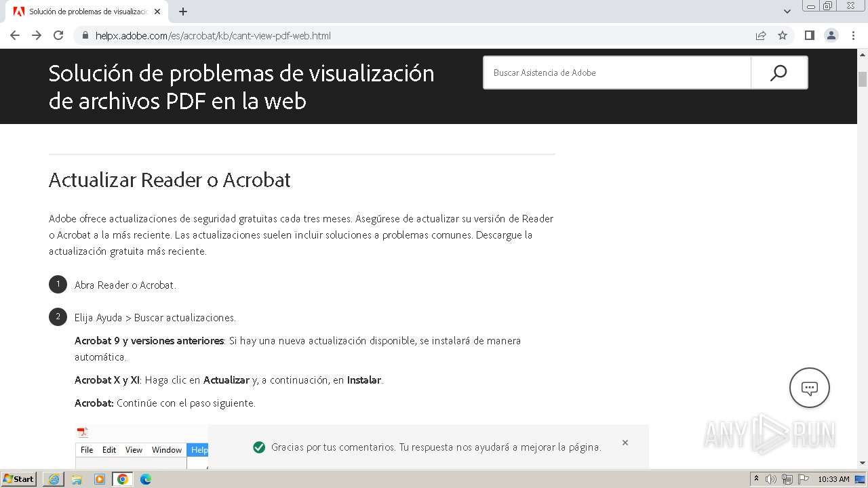Dismiss the feedback thank-you banner
This screenshot has width=868, height=488.
click(x=625, y=443)
